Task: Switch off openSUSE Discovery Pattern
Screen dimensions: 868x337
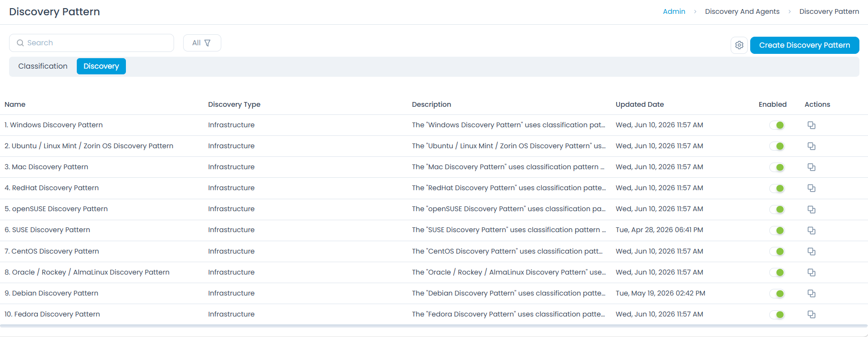Action: [x=777, y=209]
